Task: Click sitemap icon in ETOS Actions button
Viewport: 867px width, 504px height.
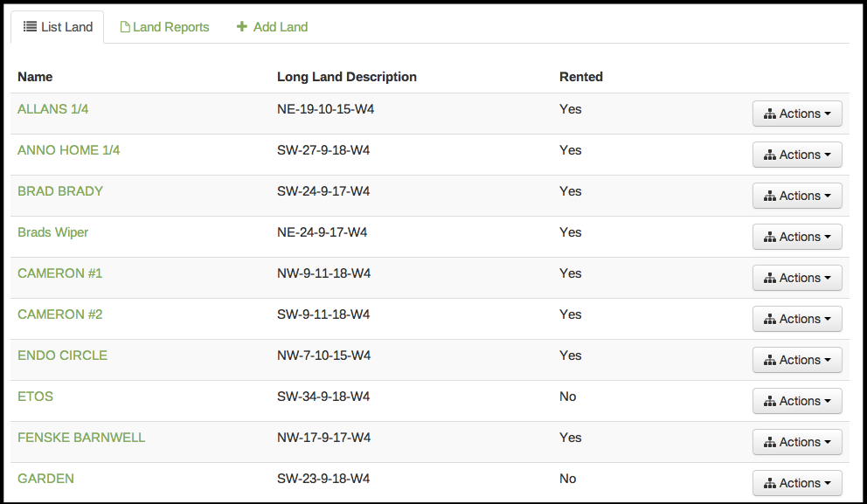Action: click(770, 402)
